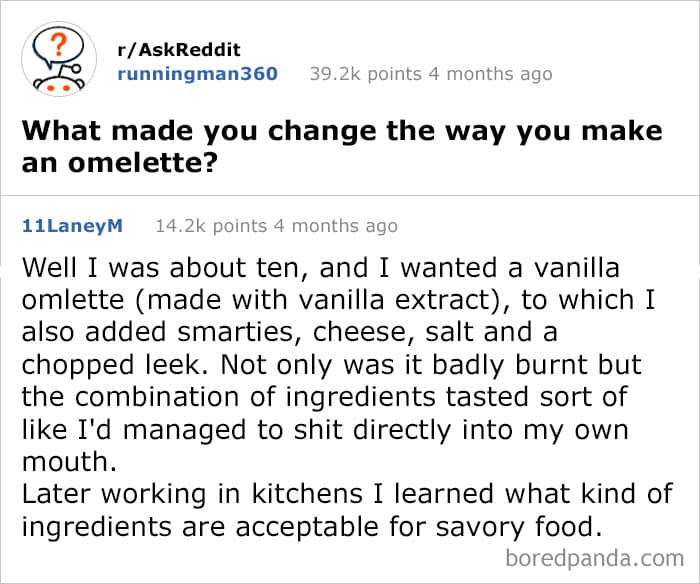Click the comment's "4 months ago" timestamp
700x584 pixels.
point(335,226)
